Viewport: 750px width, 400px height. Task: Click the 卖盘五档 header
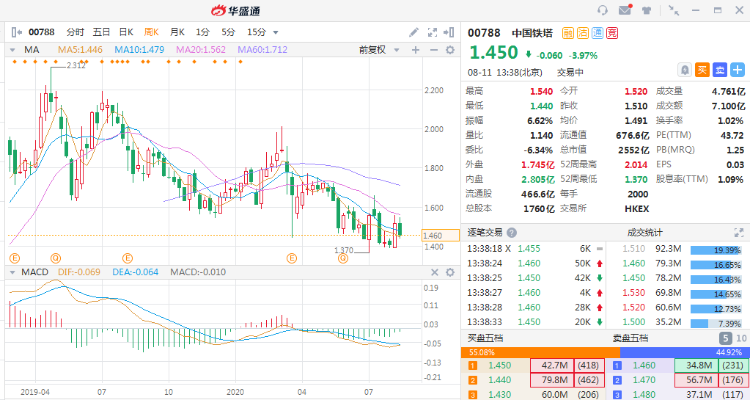630,338
